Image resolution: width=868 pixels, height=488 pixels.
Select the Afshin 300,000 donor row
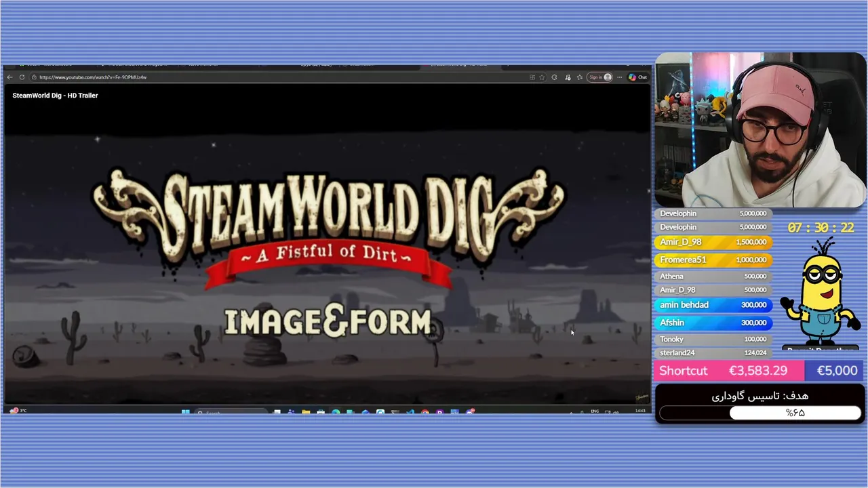(x=713, y=323)
